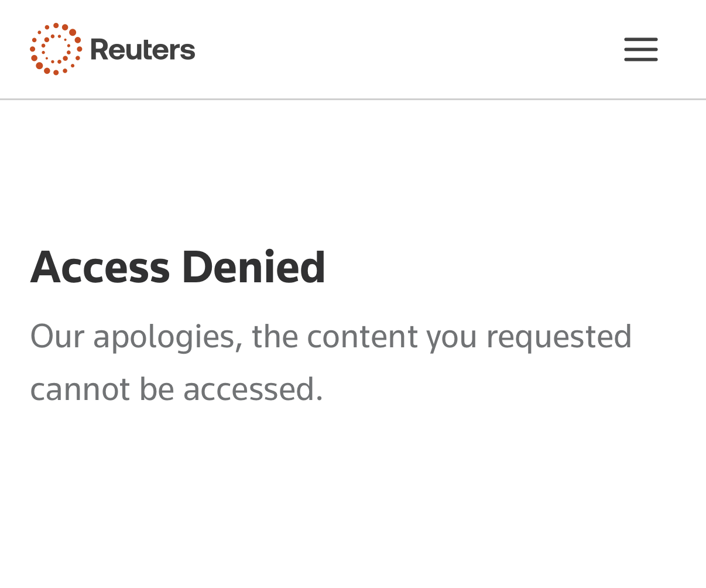Click the word "be" in the message
Viewport: 706px width, 588px height.
click(156, 389)
